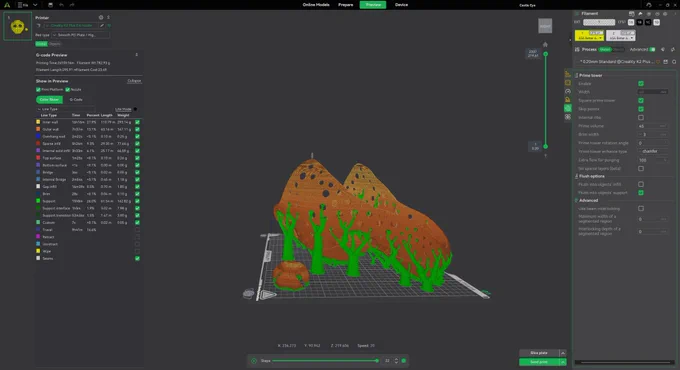Click the Steps horizontal slider handle

pyautogui.click(x=377, y=360)
